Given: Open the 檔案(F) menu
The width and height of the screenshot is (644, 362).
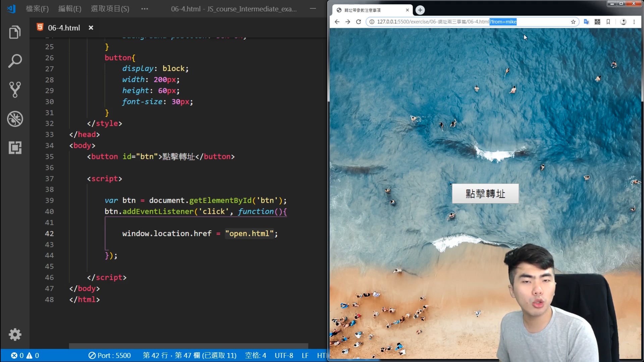Looking at the screenshot, I should tap(37, 9).
